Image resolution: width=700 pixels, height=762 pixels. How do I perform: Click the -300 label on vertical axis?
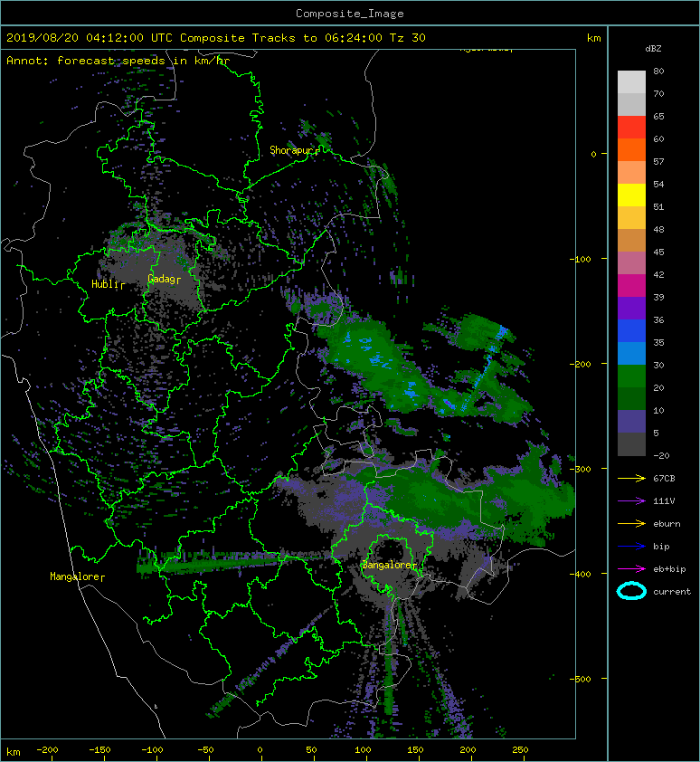[580, 469]
